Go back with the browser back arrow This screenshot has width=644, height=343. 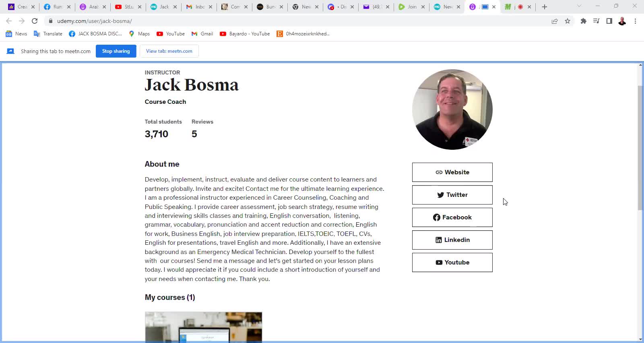9,21
